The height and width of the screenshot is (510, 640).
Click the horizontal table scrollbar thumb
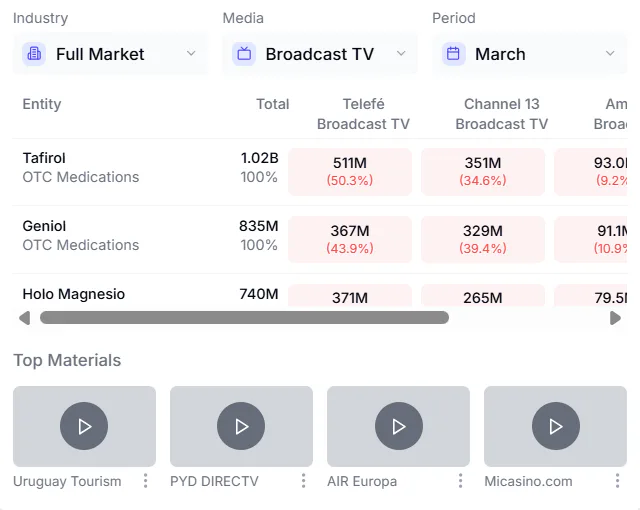pyautogui.click(x=244, y=318)
